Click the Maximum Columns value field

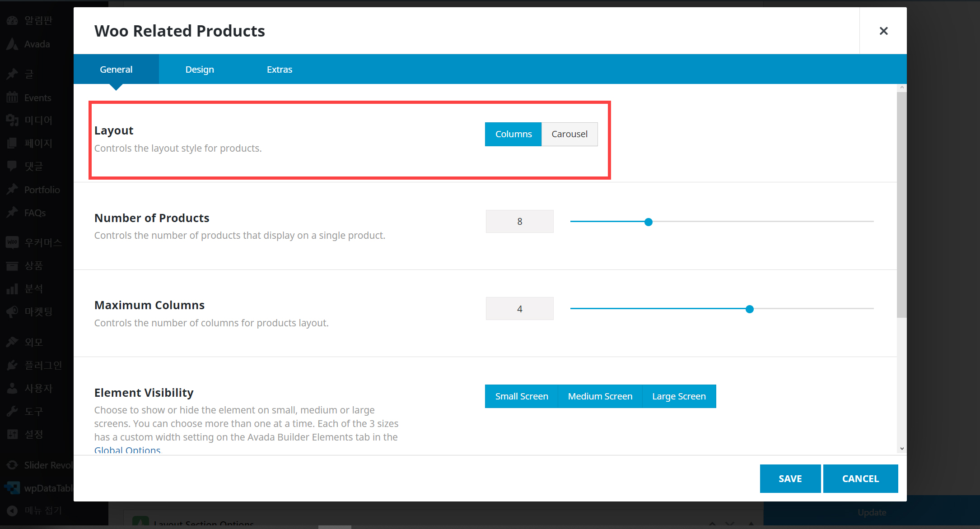[519, 309]
